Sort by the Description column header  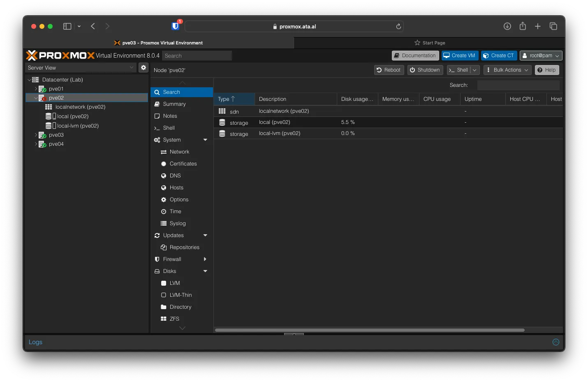point(296,99)
